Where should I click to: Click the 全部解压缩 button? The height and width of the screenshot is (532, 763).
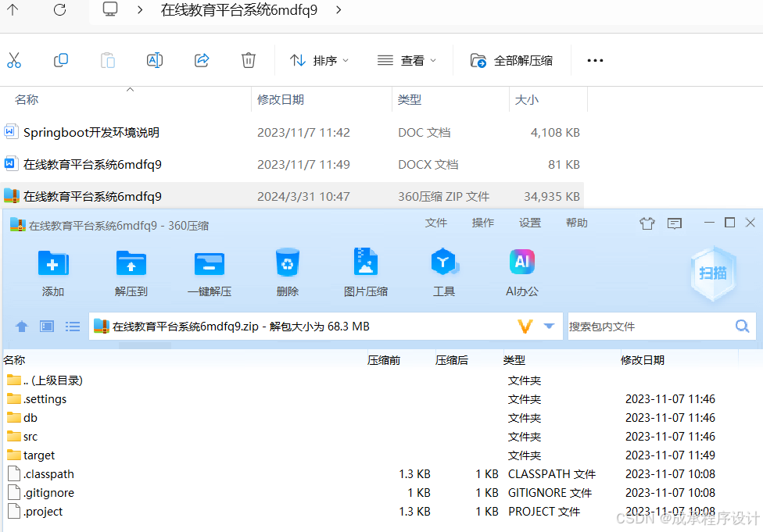click(511, 59)
